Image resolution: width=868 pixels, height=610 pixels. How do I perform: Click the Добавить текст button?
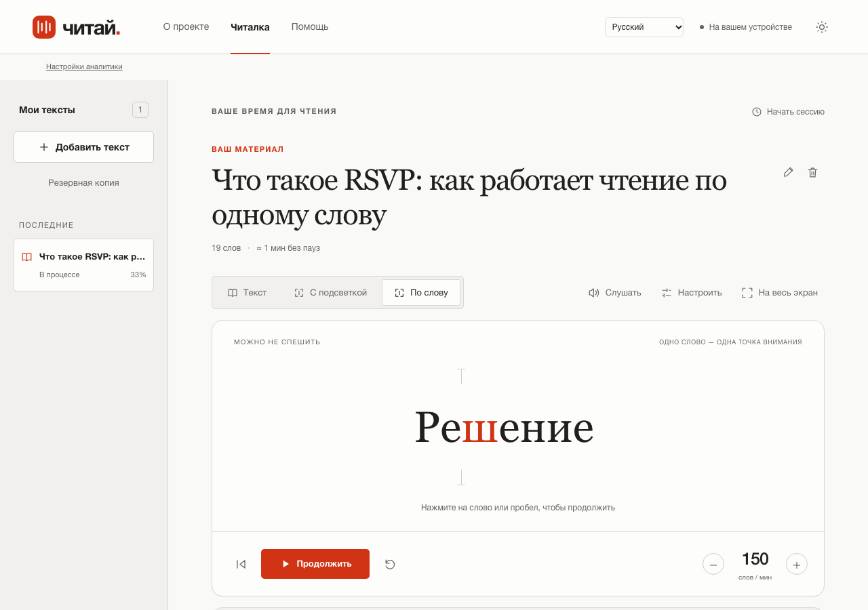tap(84, 147)
